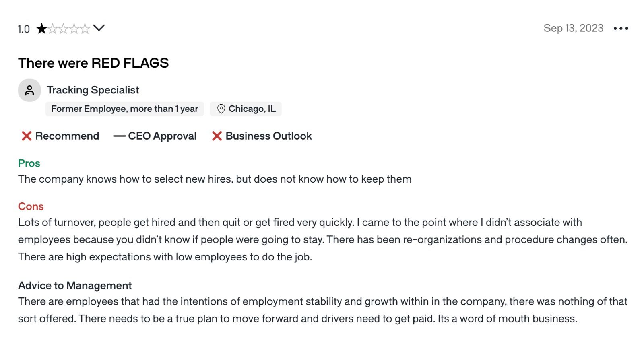Click the filled first rating star
644x338 pixels.
41,29
